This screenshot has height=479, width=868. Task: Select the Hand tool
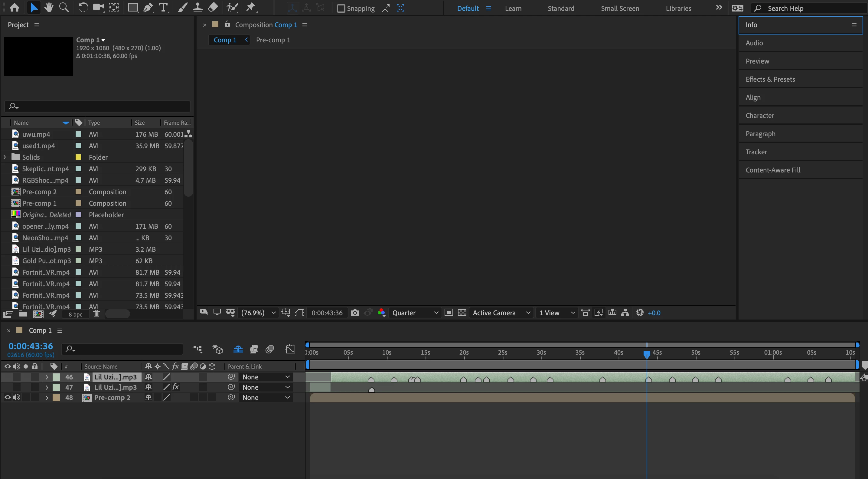(49, 8)
